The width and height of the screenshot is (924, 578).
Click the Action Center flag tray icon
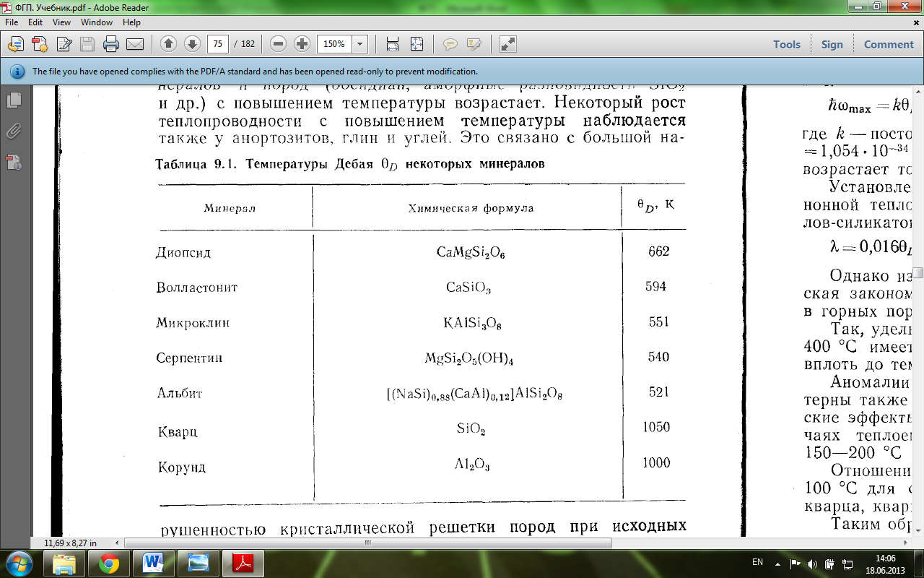795,564
